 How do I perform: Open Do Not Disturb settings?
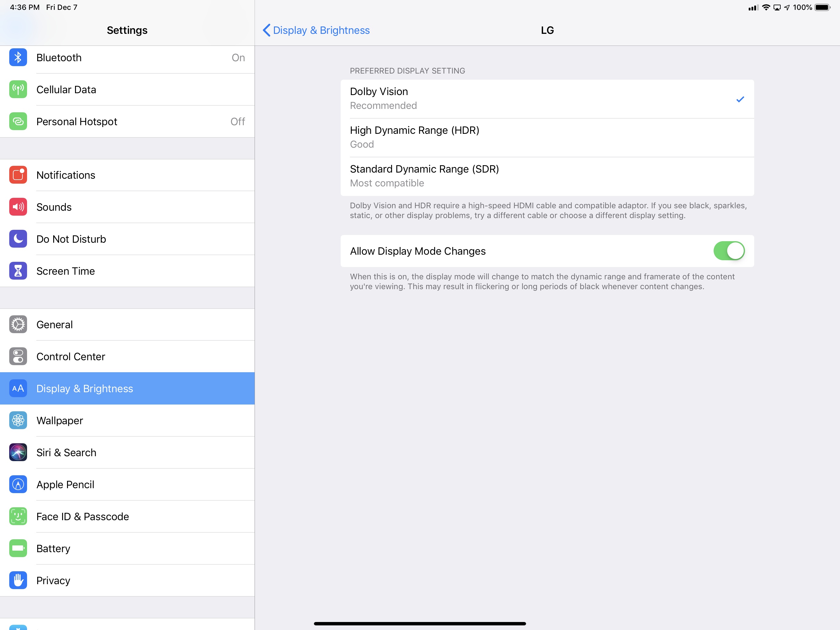[x=127, y=239]
